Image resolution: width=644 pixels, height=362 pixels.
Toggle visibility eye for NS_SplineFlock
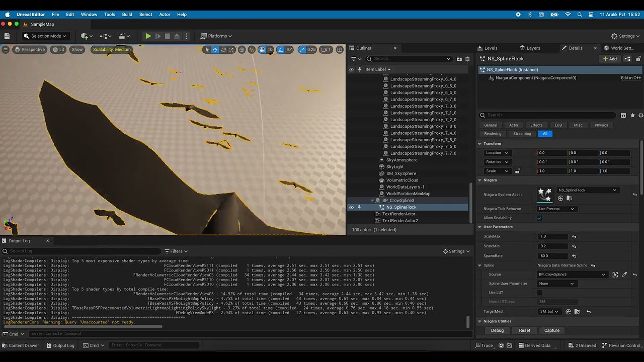click(x=351, y=207)
